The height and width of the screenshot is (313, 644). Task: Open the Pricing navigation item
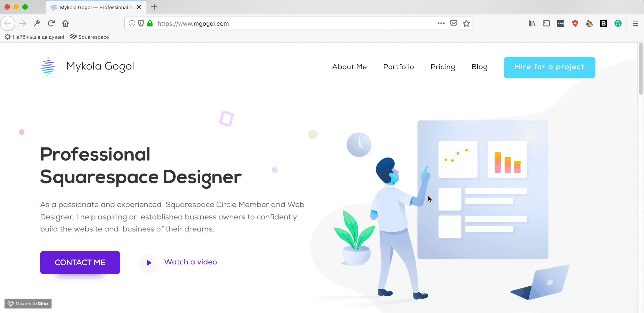click(x=443, y=67)
